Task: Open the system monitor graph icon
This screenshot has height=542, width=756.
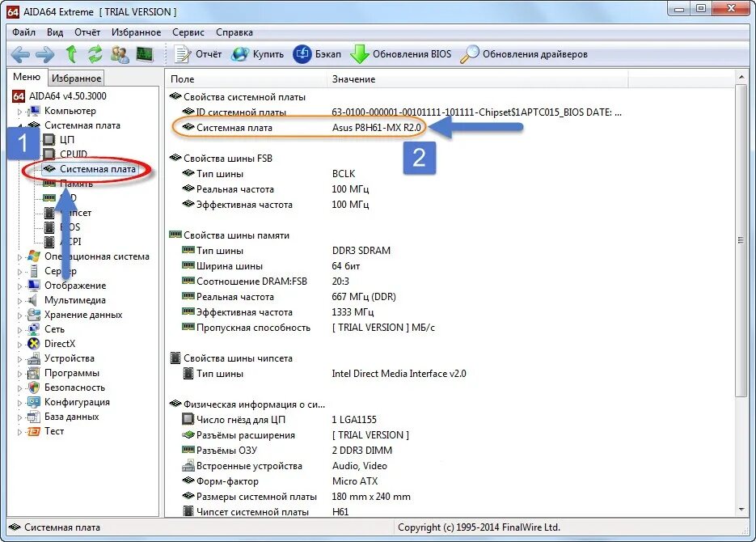Action: pyautogui.click(x=144, y=54)
